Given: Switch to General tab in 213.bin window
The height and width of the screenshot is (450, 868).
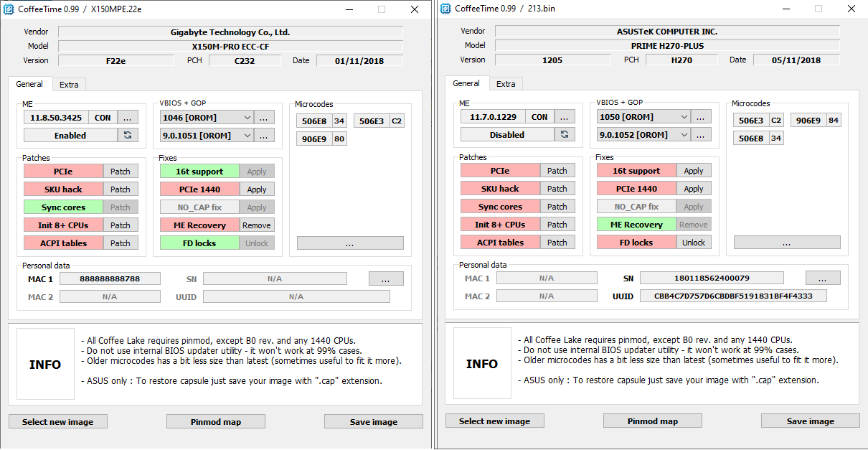Looking at the screenshot, I should (467, 83).
